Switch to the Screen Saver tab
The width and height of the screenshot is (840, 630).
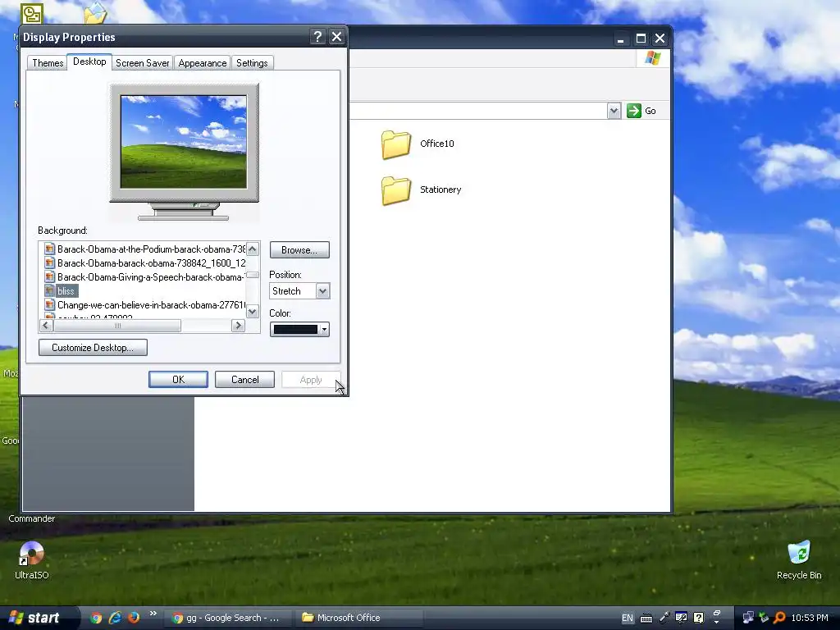143,63
